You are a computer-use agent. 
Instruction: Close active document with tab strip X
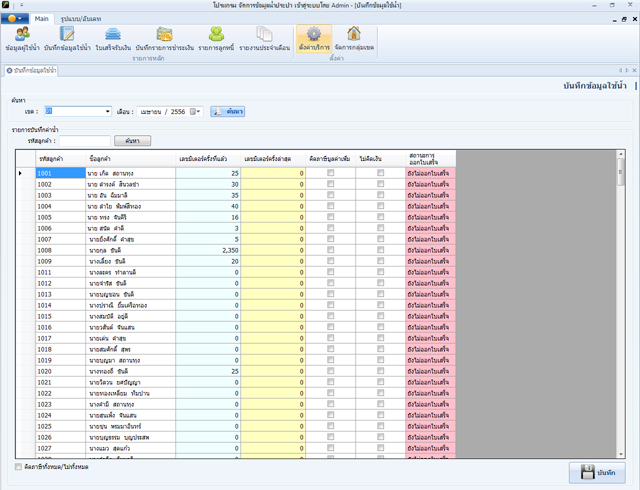click(634, 70)
